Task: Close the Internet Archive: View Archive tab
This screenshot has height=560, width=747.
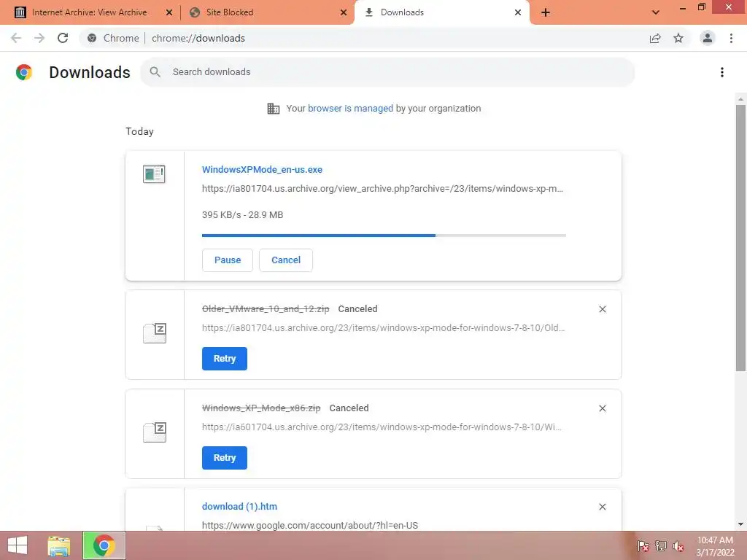Action: pyautogui.click(x=169, y=12)
